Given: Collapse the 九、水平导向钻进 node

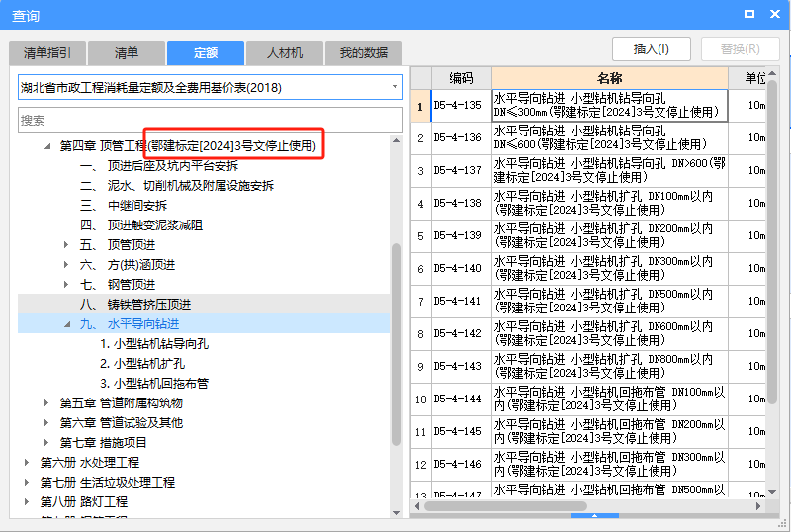Looking at the screenshot, I should tap(67, 324).
